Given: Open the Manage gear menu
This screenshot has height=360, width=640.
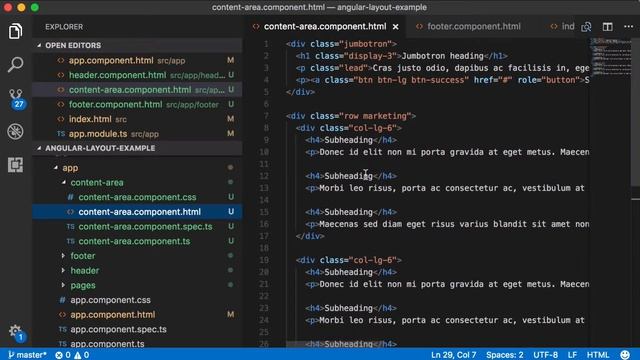Looking at the screenshot, I should tap(16, 332).
